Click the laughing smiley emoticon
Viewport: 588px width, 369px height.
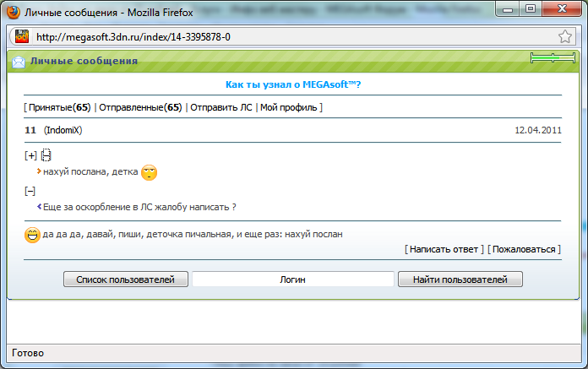point(32,235)
